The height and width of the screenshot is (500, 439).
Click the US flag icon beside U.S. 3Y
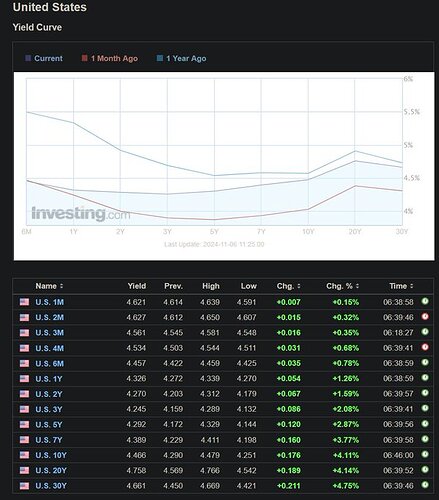click(24, 409)
